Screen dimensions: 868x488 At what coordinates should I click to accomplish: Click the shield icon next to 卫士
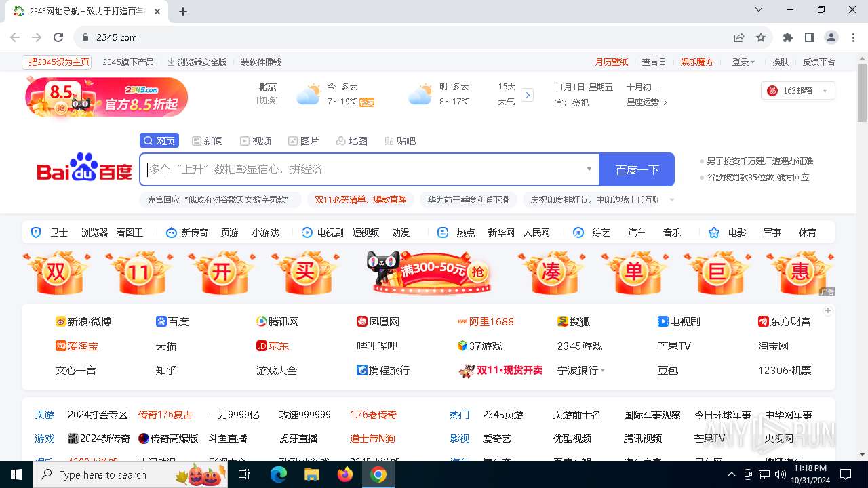(37, 232)
